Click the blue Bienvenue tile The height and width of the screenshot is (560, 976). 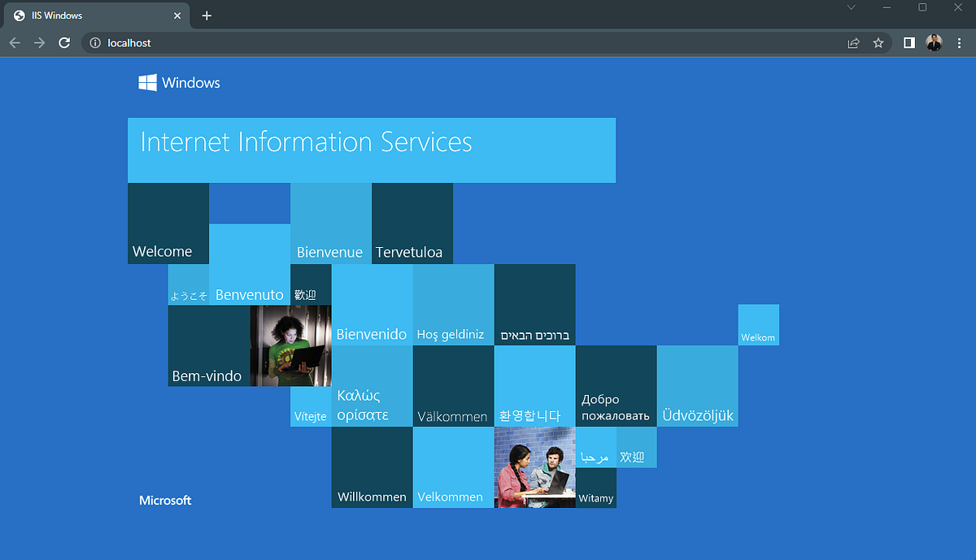click(x=330, y=224)
